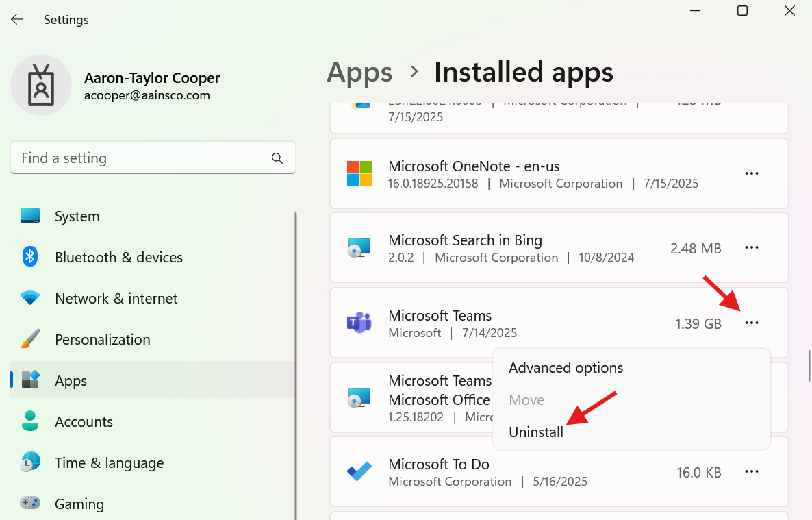The width and height of the screenshot is (812, 520).
Task: Open more options for Microsoft To Do
Action: point(752,472)
